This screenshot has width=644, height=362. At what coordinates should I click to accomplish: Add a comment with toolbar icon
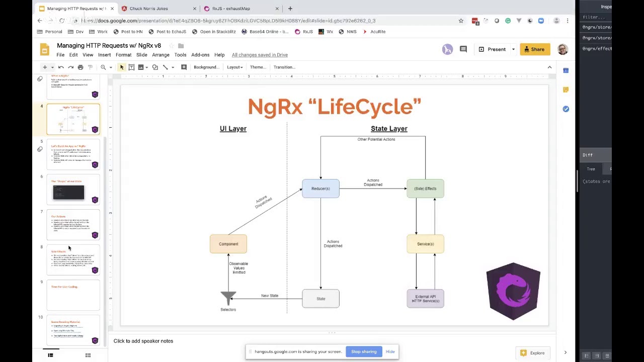pyautogui.click(x=184, y=67)
